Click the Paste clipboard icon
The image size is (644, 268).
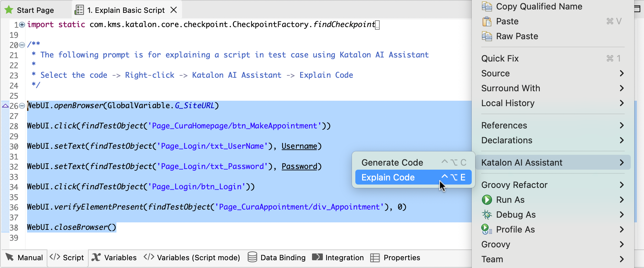[487, 21]
